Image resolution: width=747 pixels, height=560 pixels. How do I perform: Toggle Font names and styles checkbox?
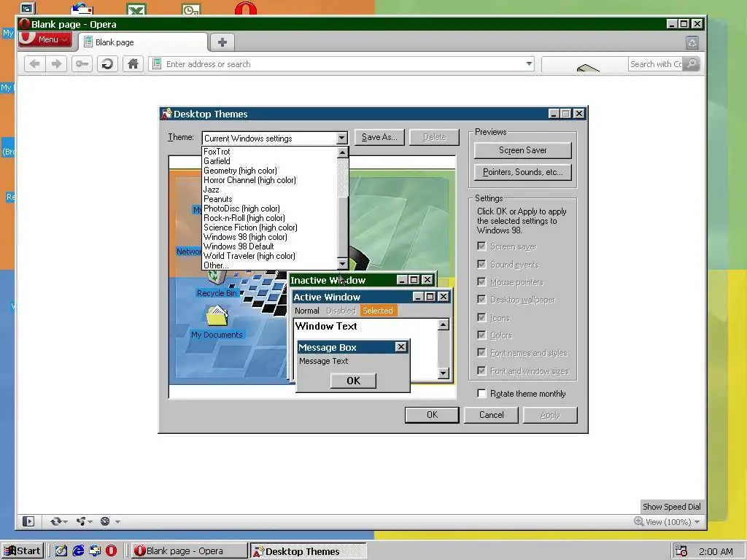coord(481,353)
